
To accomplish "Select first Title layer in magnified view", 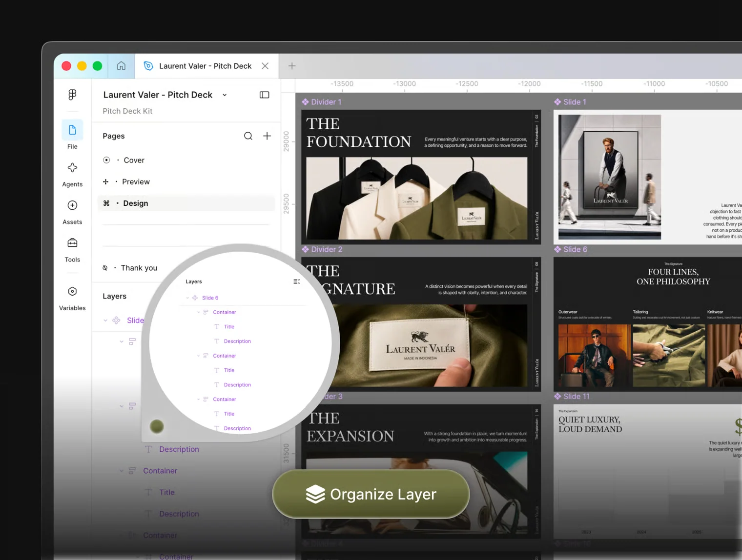I will pyautogui.click(x=229, y=327).
